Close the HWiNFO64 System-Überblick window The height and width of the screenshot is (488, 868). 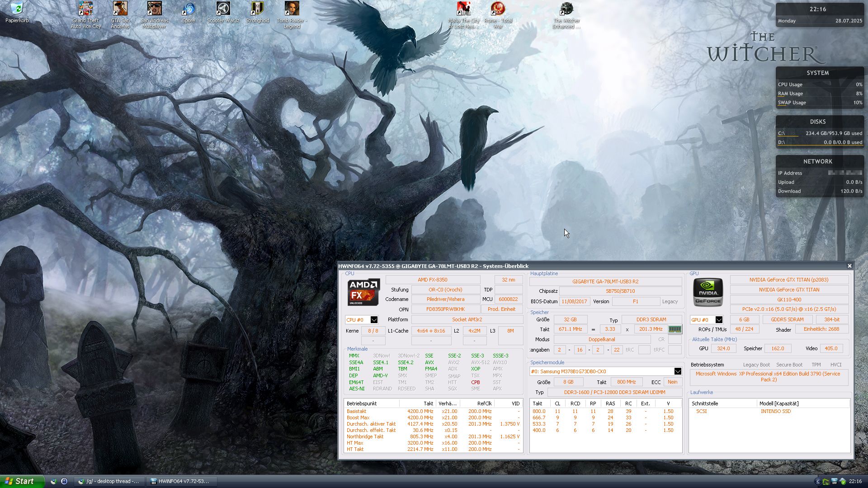tap(849, 266)
